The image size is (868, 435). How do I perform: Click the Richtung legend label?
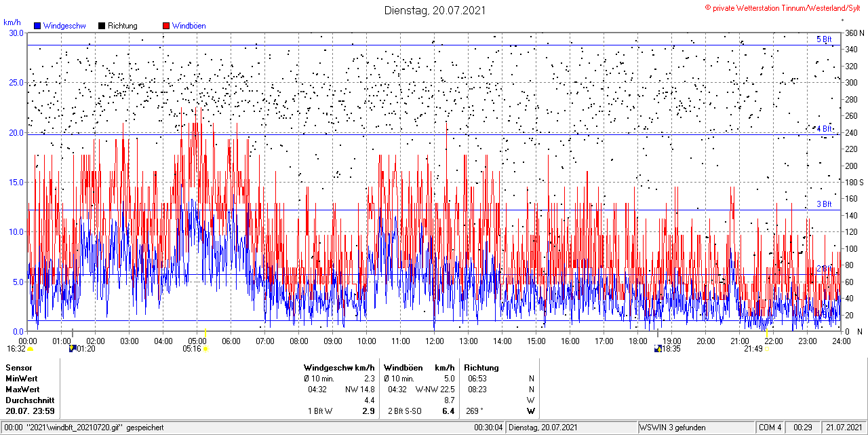click(x=122, y=26)
